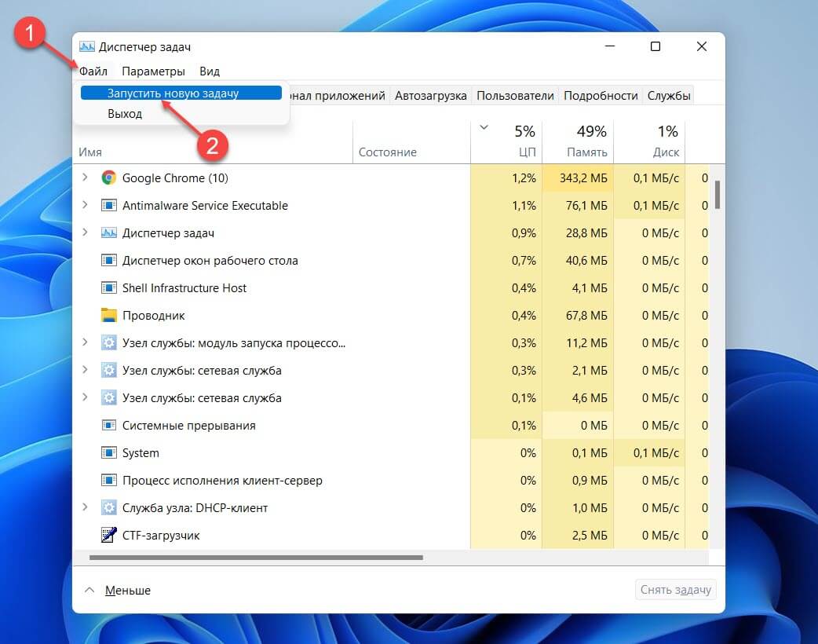Click the Меньше details link

(128, 591)
